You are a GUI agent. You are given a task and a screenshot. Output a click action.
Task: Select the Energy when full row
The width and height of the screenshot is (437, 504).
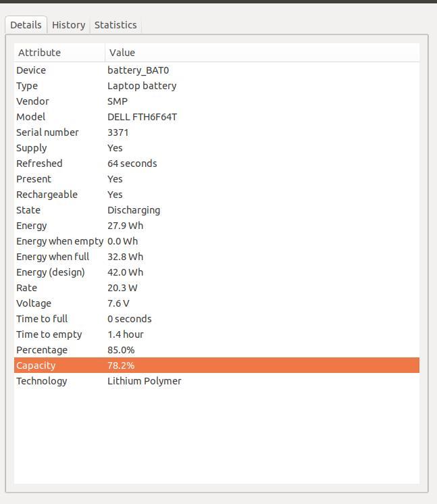(x=217, y=257)
